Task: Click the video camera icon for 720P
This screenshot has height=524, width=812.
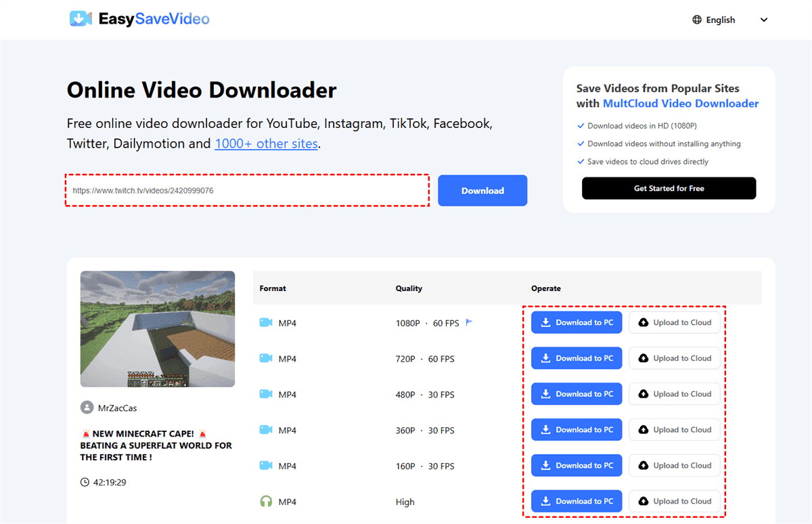Action: (266, 359)
